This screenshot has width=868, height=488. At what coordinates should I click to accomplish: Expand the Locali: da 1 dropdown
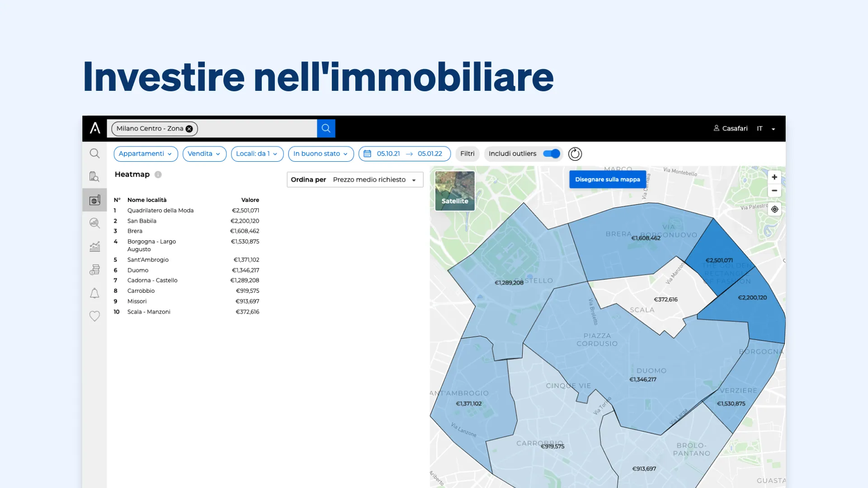click(x=257, y=154)
